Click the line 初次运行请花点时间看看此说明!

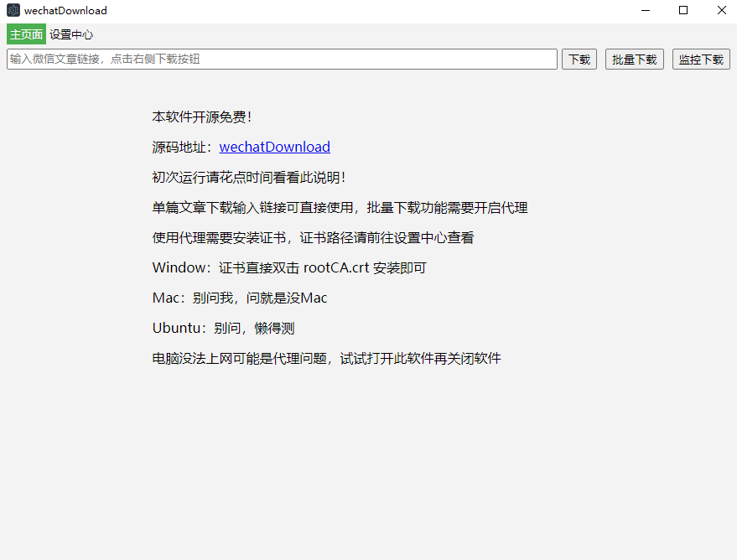pos(249,177)
